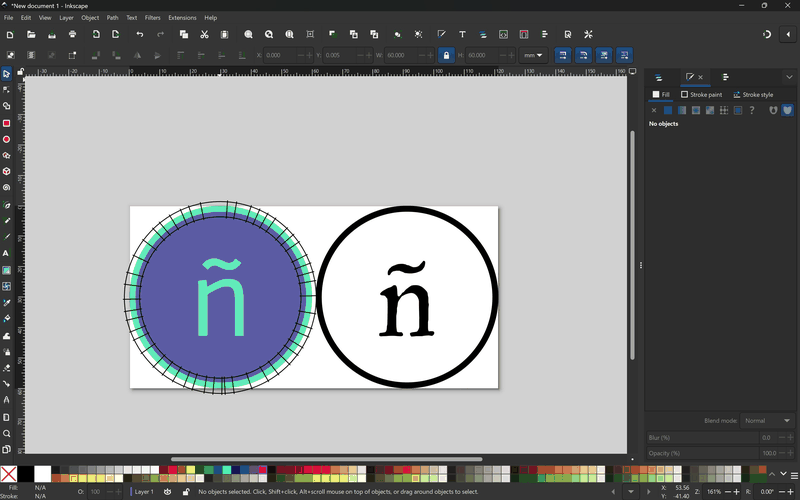Select the Spiral tool
This screenshot has height=500, width=800.
[6, 188]
